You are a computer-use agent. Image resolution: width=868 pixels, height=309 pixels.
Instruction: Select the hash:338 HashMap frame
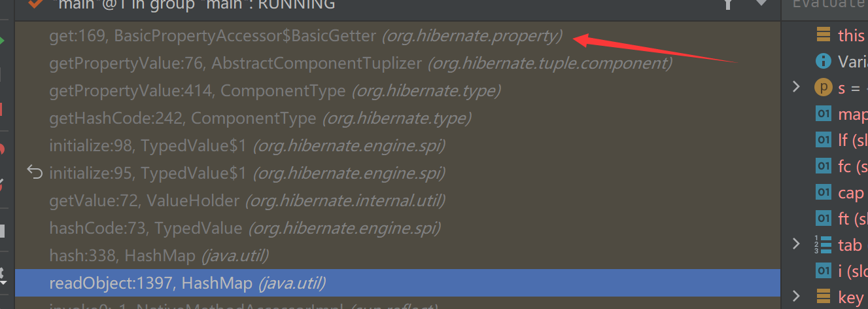point(398,255)
